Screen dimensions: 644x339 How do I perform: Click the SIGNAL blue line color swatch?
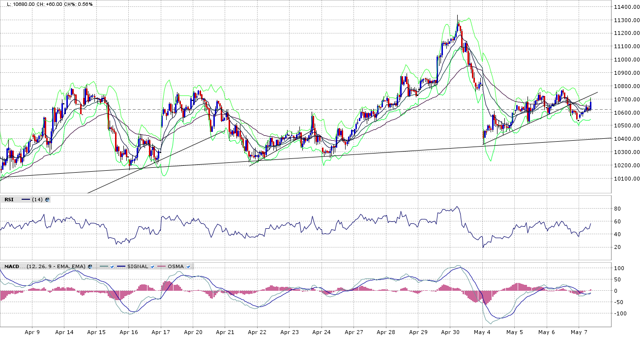click(121, 266)
